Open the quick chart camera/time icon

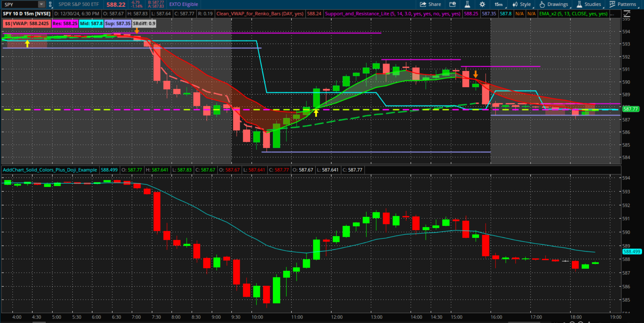[x=452, y=4]
